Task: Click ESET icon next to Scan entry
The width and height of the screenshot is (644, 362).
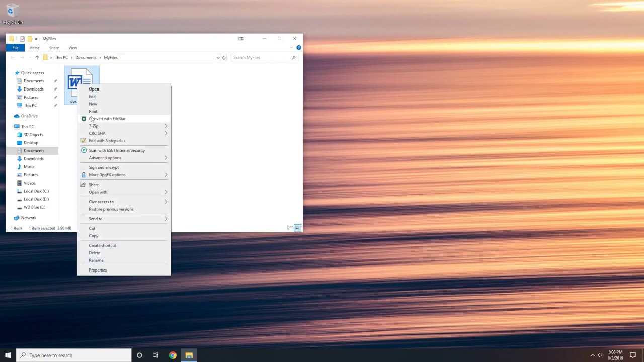Action: pyautogui.click(x=84, y=150)
